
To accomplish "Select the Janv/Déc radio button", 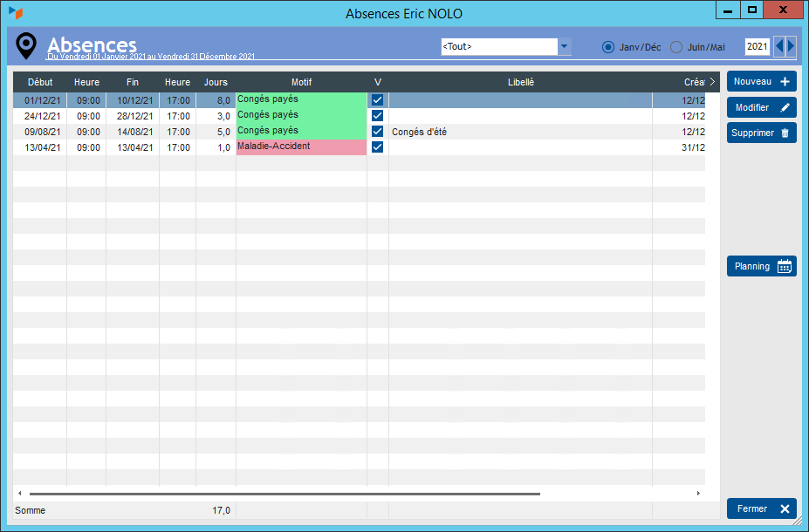I will point(608,47).
